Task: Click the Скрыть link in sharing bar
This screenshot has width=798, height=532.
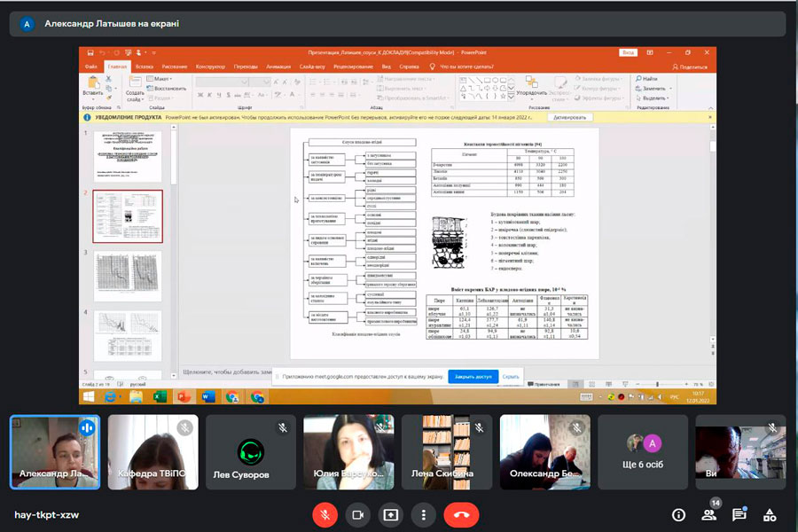Action: click(x=511, y=376)
